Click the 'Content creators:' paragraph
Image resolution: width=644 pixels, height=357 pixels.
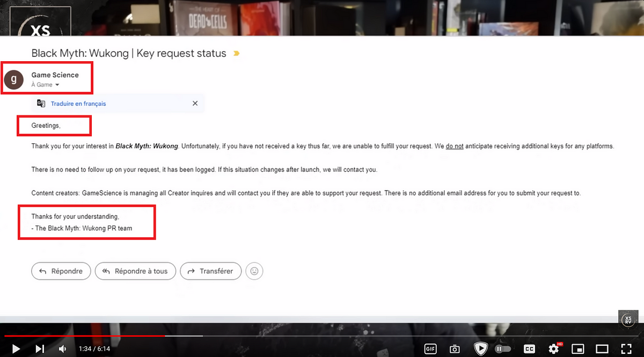coord(306,193)
